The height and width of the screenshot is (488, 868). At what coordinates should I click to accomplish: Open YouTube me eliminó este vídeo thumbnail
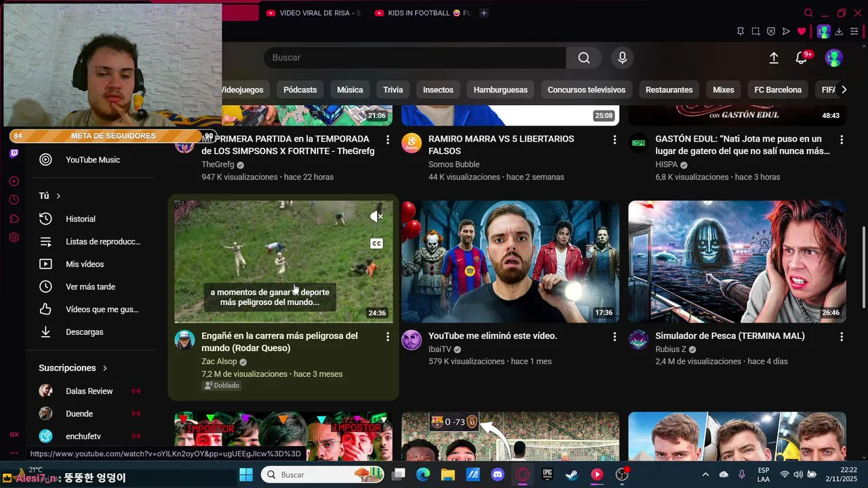(x=510, y=262)
